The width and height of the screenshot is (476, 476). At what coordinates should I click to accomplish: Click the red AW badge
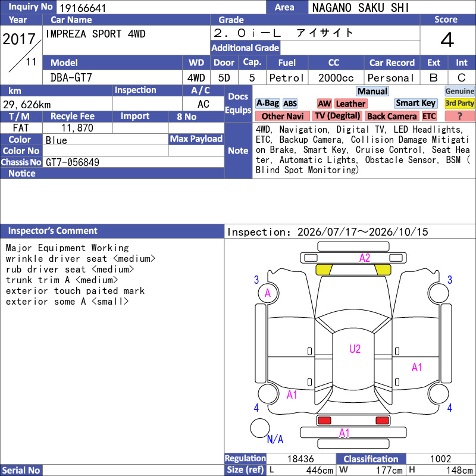click(x=324, y=104)
